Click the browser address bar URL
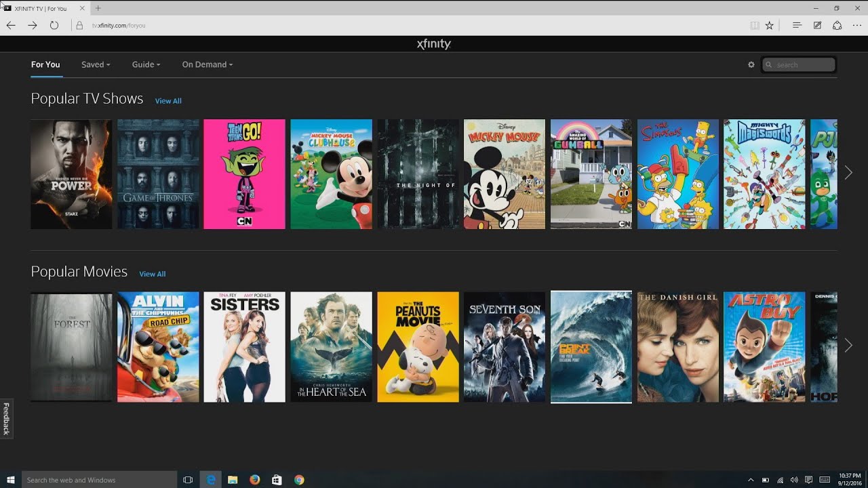 pyautogui.click(x=119, y=25)
